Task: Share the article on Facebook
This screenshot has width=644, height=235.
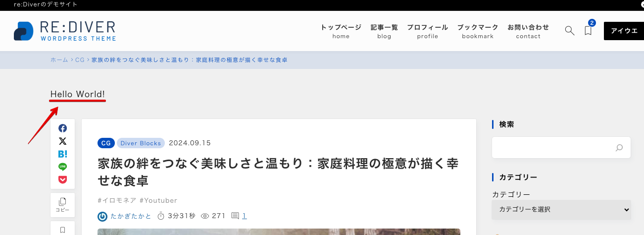Action: (63, 128)
